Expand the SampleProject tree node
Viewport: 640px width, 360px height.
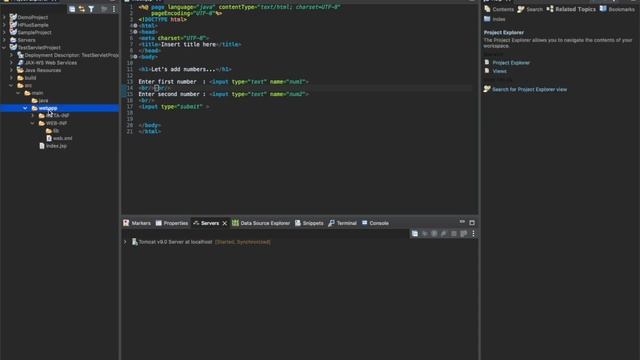[4, 32]
